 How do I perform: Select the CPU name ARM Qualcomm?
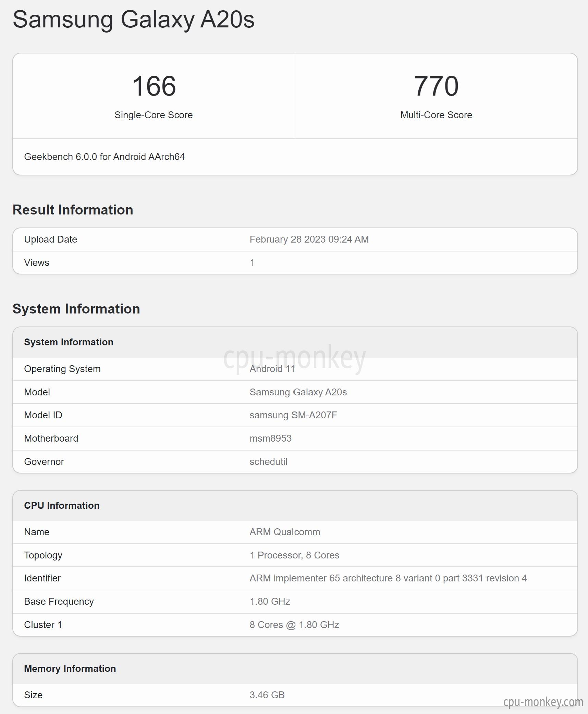coord(285,532)
